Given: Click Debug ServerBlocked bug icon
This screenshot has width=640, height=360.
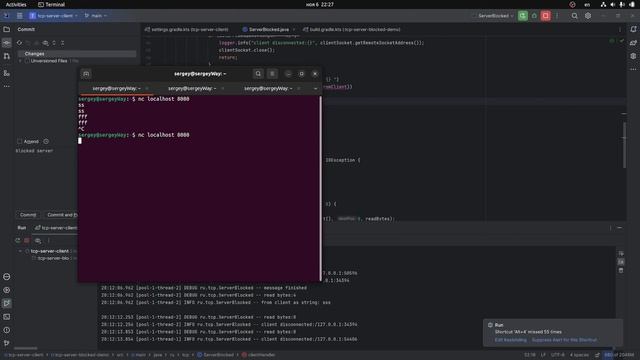Looking at the screenshot, I should pyautogui.click(x=534, y=16).
